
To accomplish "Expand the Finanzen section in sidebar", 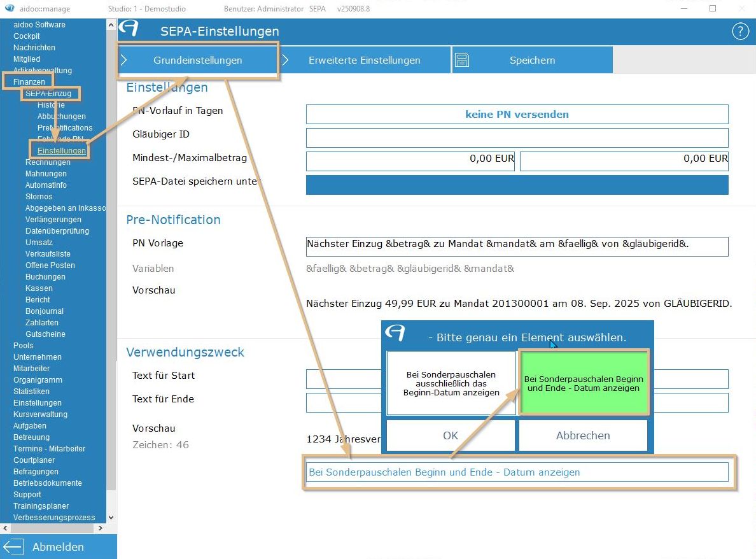I will coord(29,82).
